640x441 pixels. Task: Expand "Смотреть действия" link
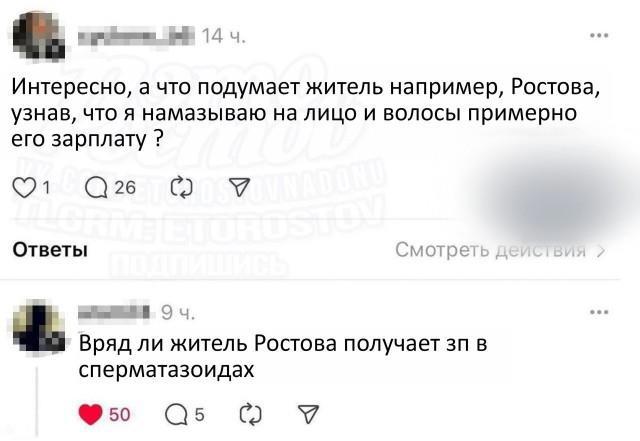[500, 249]
